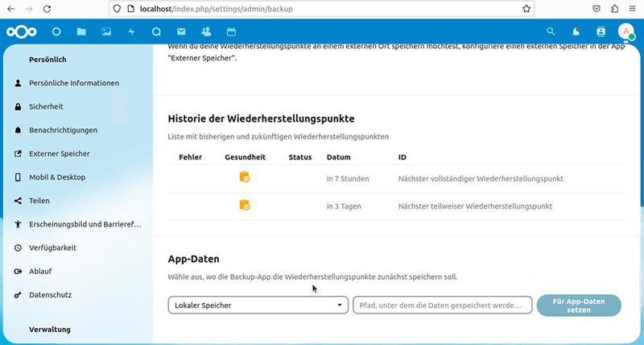
Task: Open the Talk chat icon
Action: pyautogui.click(x=156, y=31)
